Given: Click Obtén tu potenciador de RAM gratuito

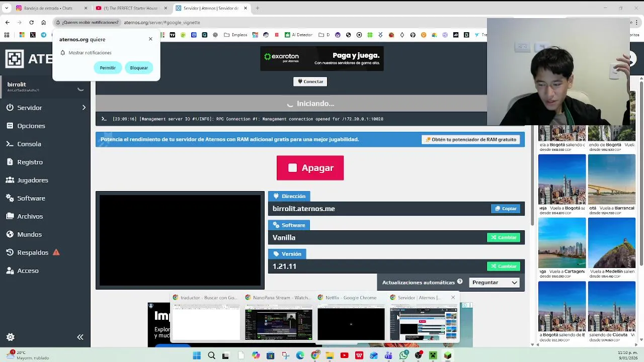Looking at the screenshot, I should [470, 139].
